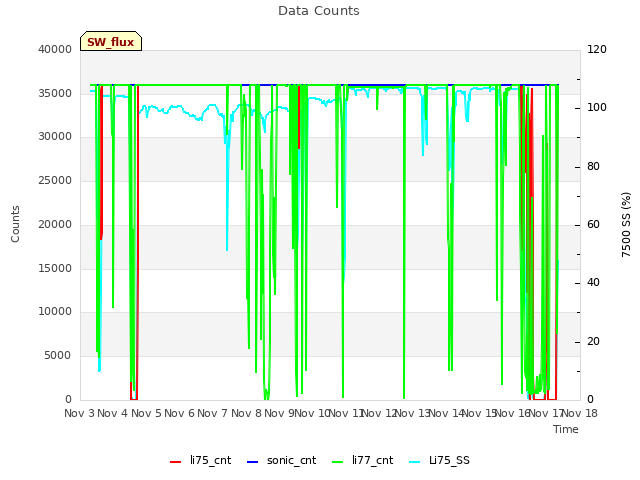Click the 20 right axis value
Screen dimensions: 640x480
593,341
